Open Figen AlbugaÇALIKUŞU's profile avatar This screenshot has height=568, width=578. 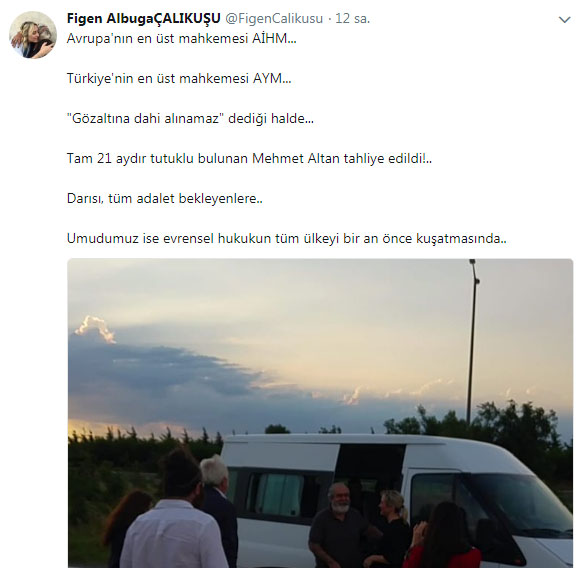(33, 35)
